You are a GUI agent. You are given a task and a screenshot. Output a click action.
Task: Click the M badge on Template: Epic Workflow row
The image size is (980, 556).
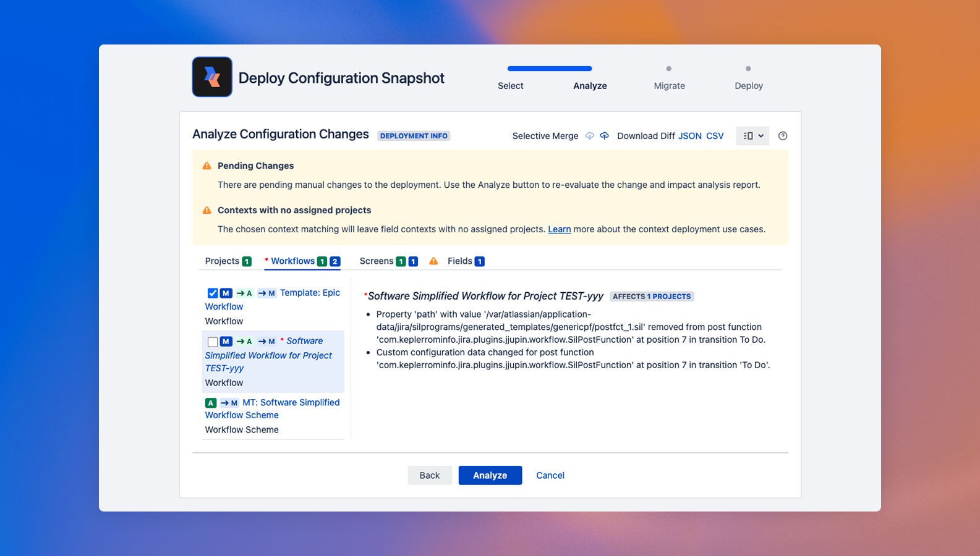226,293
